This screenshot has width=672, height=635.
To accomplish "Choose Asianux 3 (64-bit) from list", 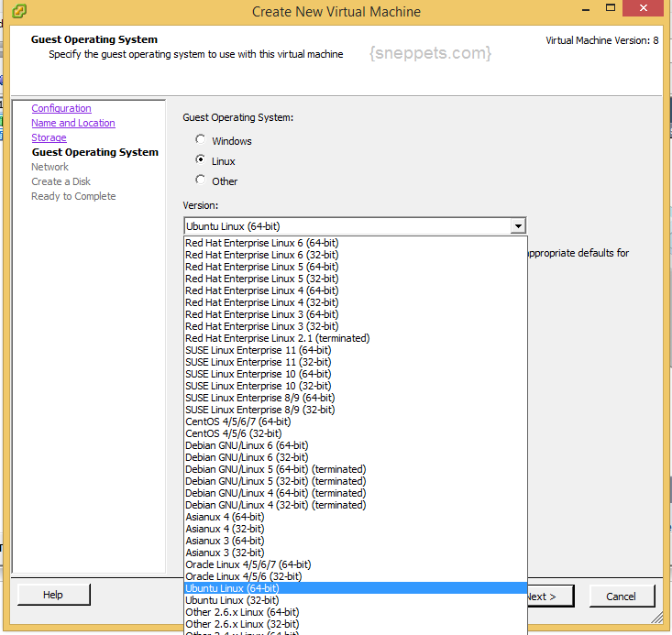I will pos(356,541).
